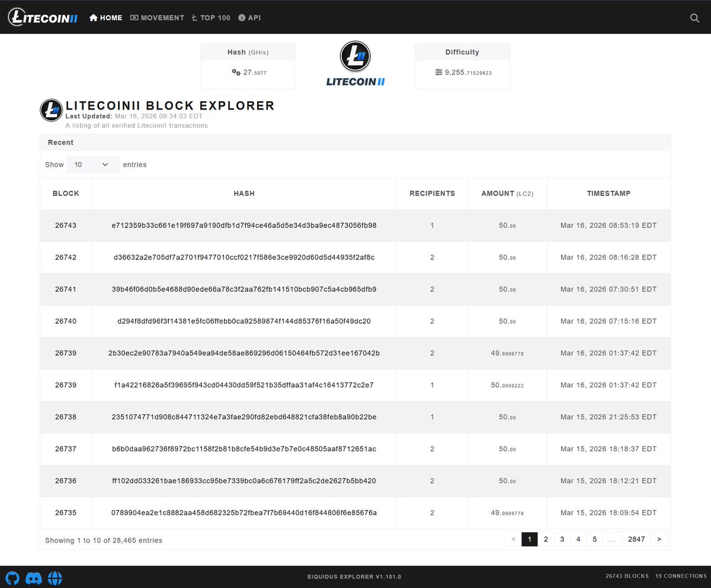
Task: Click 19 Connections in footer
Action: pos(680,577)
